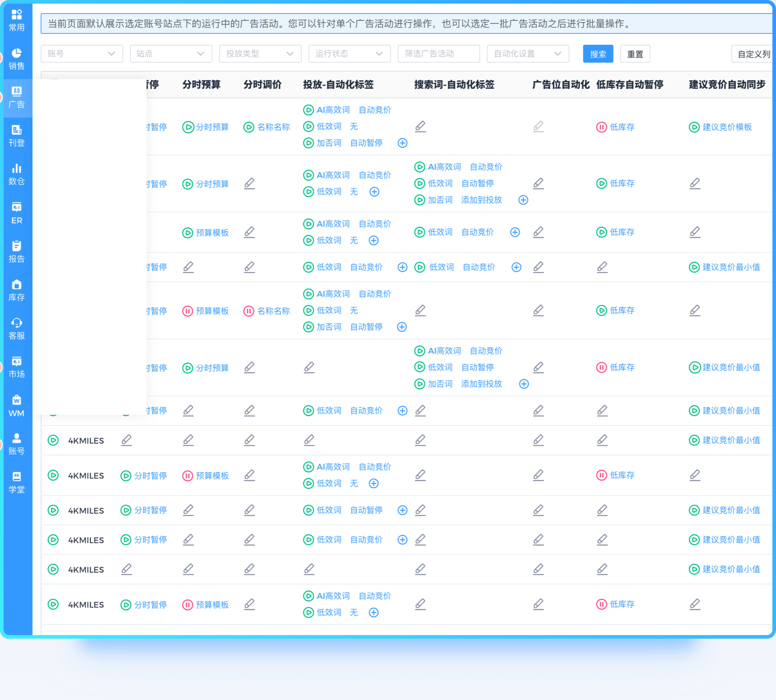Open the 报告 sidebar section
776x700 pixels.
point(17,252)
